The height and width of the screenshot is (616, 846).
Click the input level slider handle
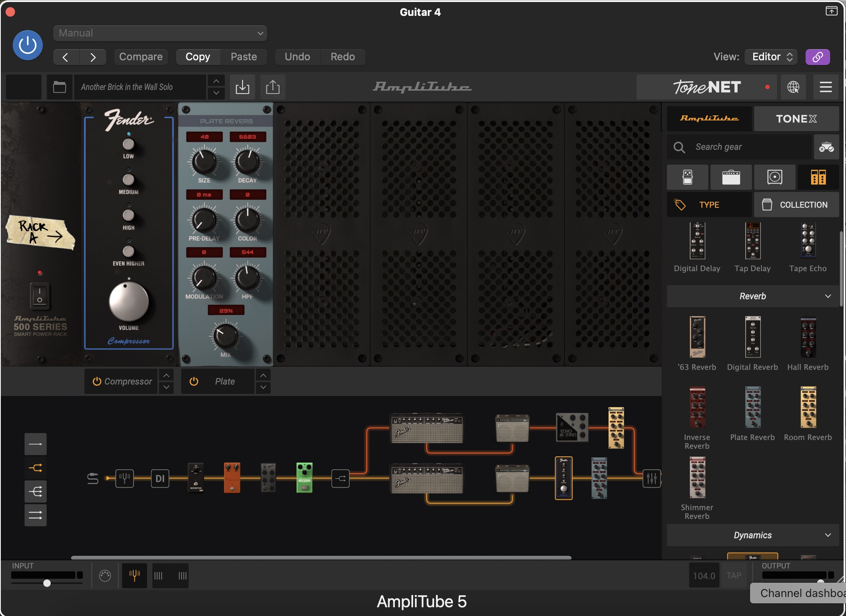47,583
